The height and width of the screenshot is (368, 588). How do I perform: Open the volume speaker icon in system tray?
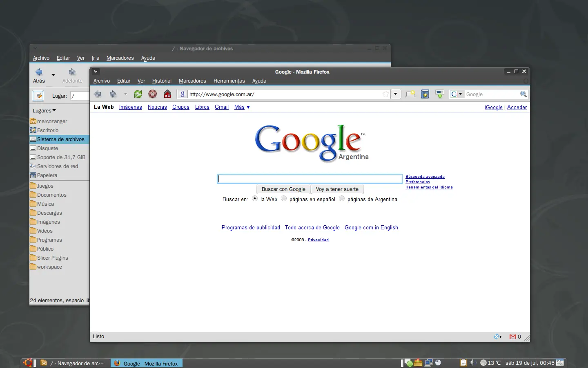click(x=472, y=363)
